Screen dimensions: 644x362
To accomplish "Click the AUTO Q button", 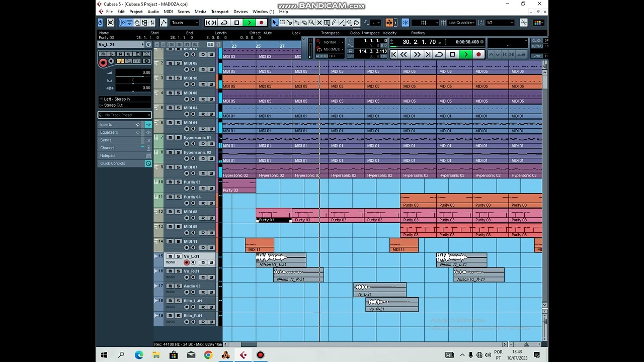I will [322, 56].
